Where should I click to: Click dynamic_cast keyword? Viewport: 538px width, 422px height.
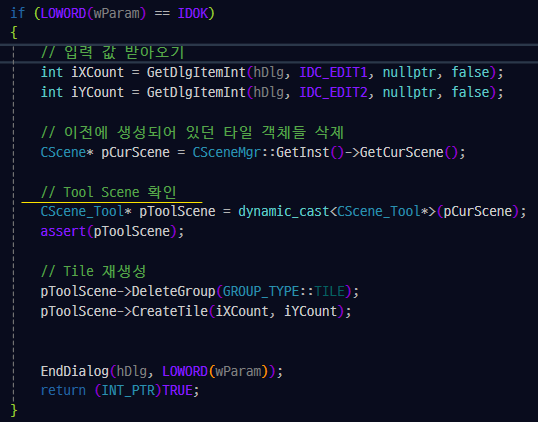click(284, 211)
